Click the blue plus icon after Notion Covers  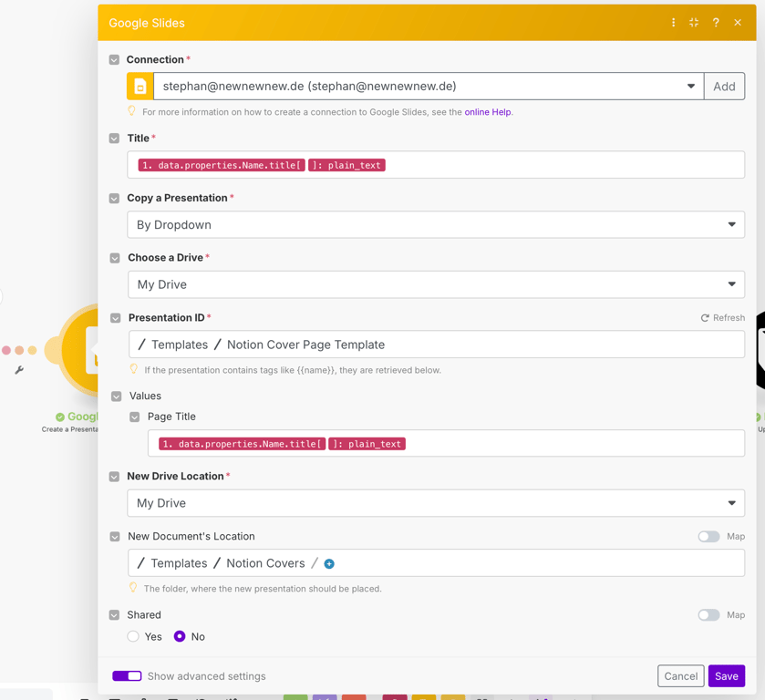[329, 564]
